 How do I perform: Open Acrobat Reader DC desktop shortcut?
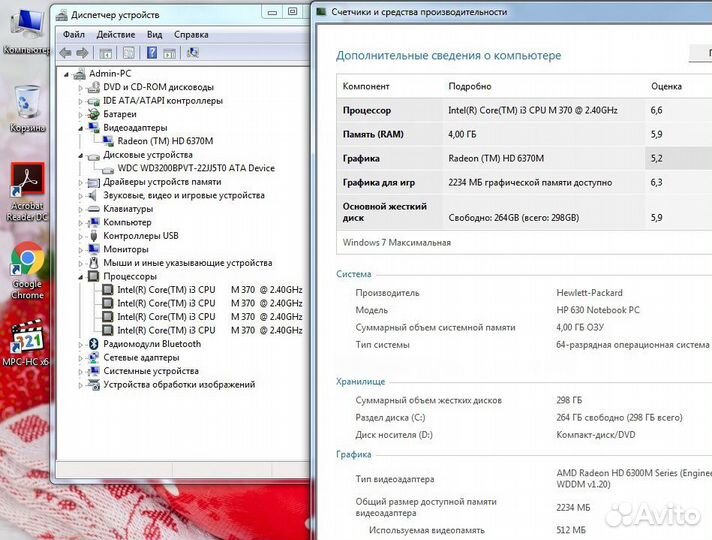click(27, 193)
